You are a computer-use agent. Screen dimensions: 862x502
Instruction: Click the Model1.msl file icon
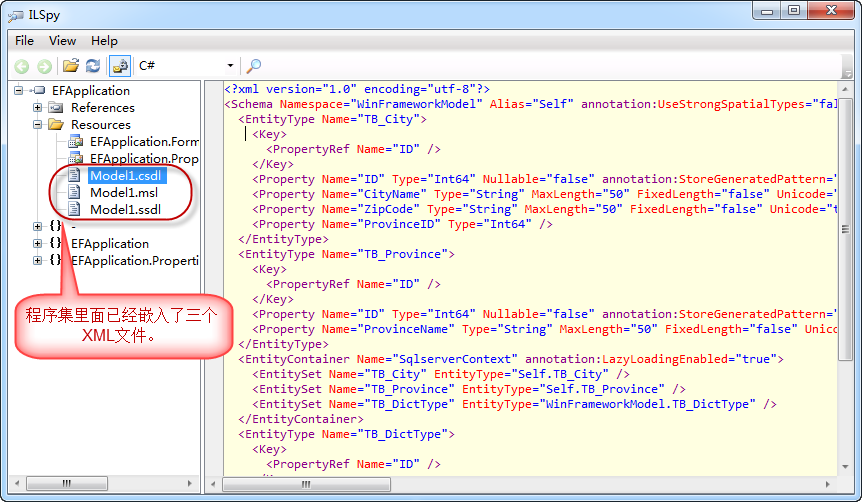point(75,192)
